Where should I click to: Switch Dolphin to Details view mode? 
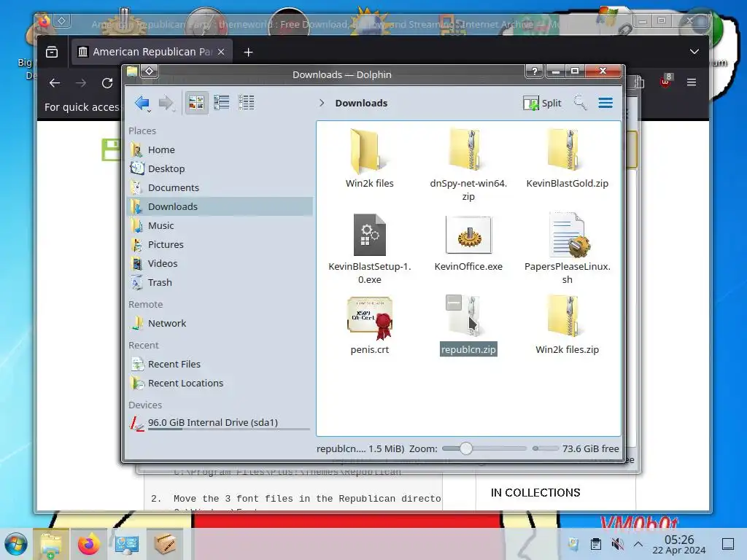pyautogui.click(x=247, y=102)
